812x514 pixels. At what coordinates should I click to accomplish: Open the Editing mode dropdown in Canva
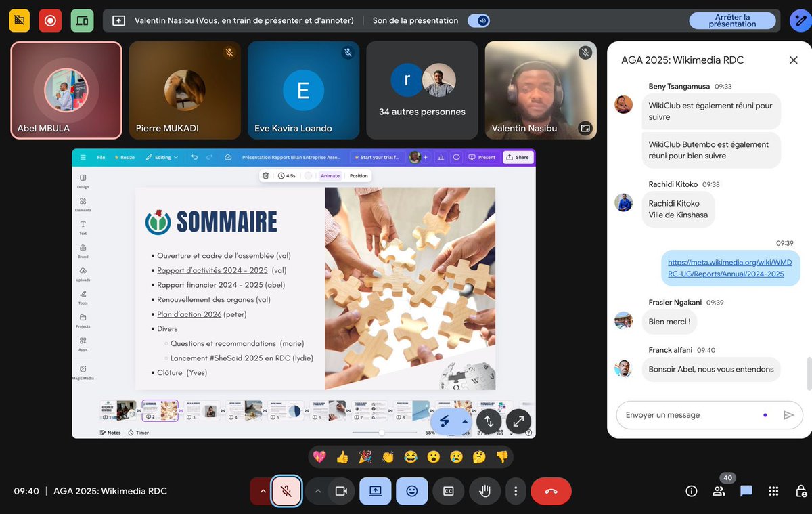point(162,157)
